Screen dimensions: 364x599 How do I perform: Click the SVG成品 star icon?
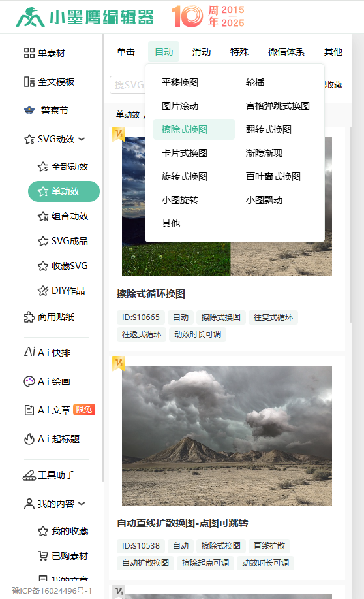click(x=43, y=241)
